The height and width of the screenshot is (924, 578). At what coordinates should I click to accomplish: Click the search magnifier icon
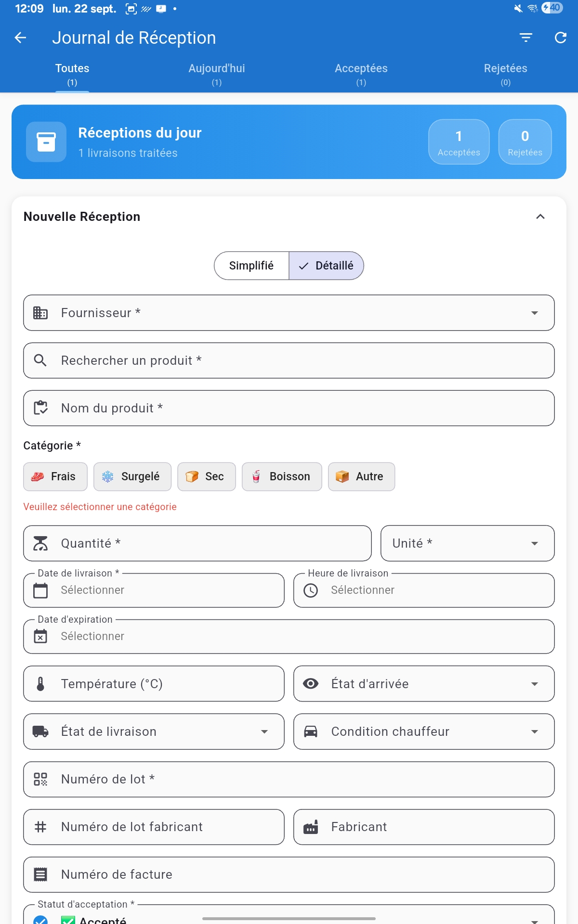(40, 360)
